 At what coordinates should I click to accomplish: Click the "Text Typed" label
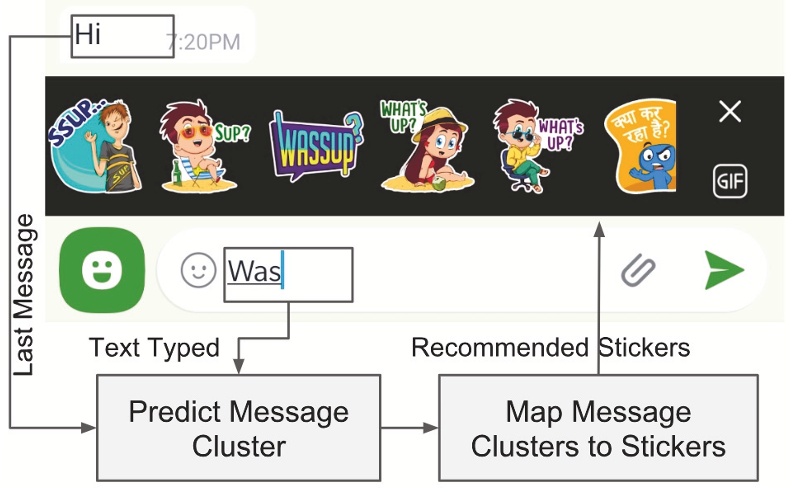pyautogui.click(x=154, y=348)
